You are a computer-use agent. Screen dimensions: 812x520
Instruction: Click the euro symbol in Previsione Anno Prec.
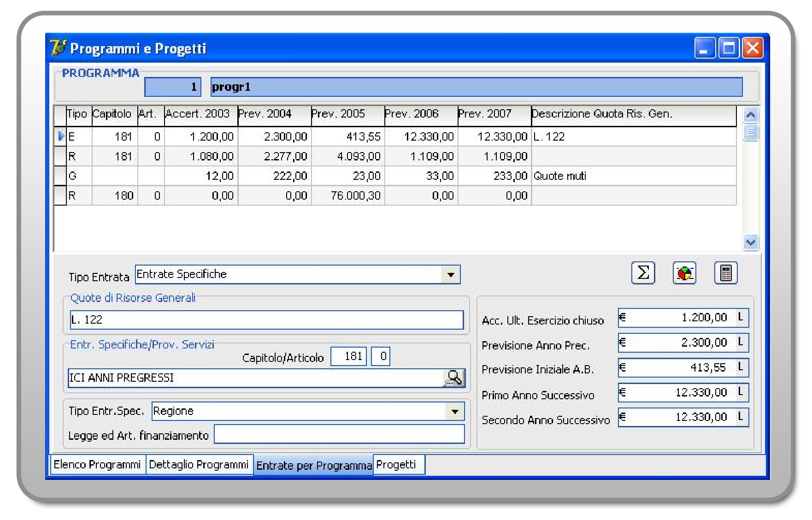tap(622, 342)
